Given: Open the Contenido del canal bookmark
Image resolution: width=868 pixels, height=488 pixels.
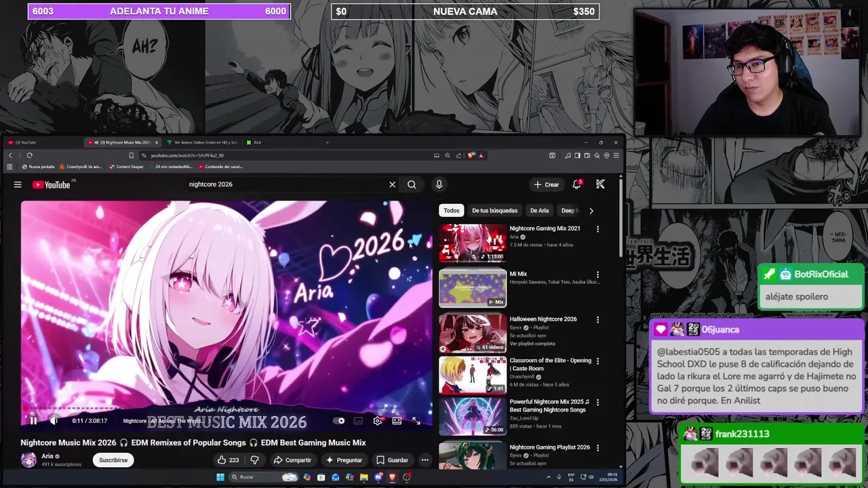Looking at the screenshot, I should 220,167.
